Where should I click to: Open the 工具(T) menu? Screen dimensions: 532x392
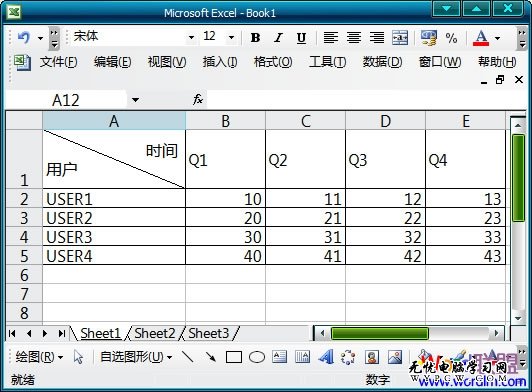[327, 62]
